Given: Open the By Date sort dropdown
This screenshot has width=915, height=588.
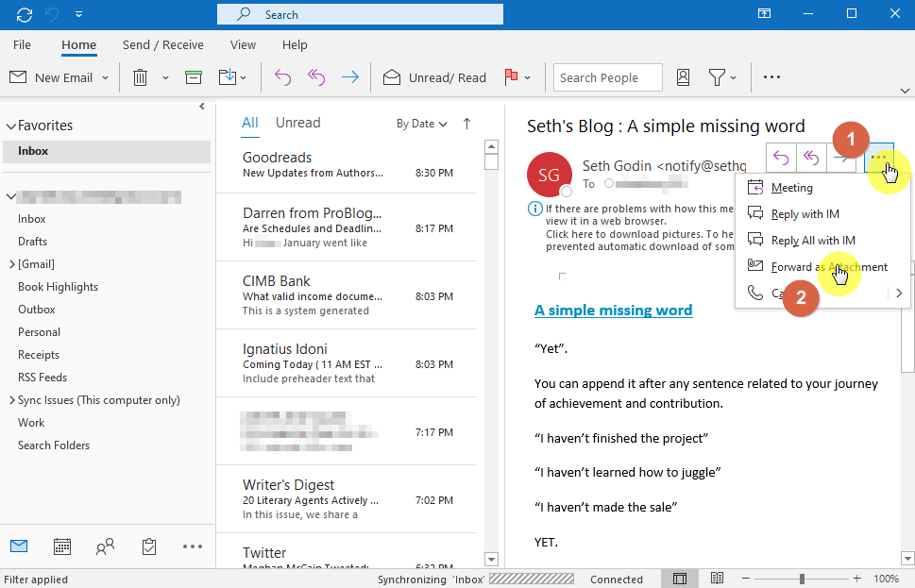Looking at the screenshot, I should (x=422, y=124).
